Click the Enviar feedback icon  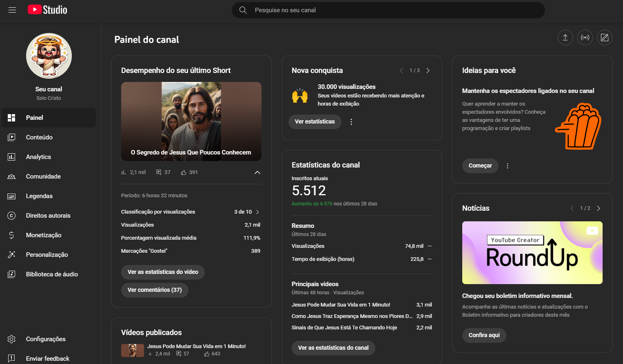click(x=11, y=358)
